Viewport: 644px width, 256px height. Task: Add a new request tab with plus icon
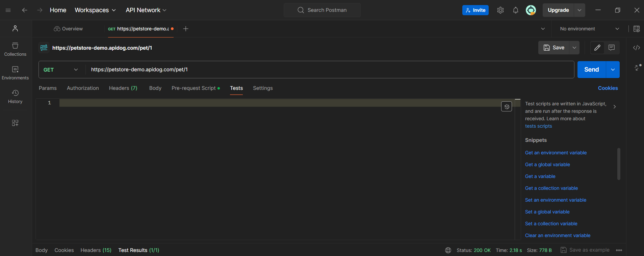tap(186, 29)
